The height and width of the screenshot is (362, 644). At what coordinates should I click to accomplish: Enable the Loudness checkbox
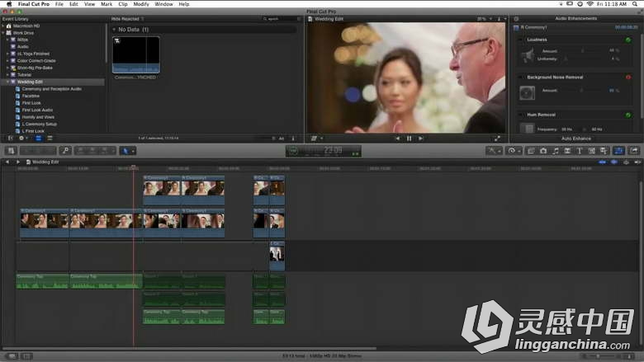[522, 40]
